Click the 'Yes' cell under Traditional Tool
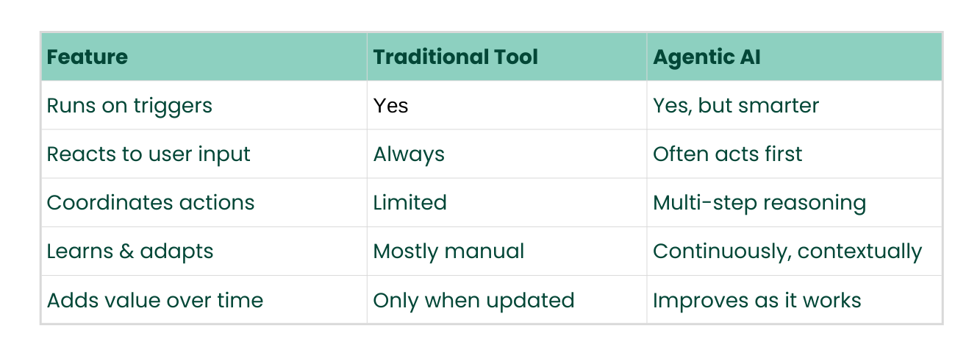 pos(507,105)
